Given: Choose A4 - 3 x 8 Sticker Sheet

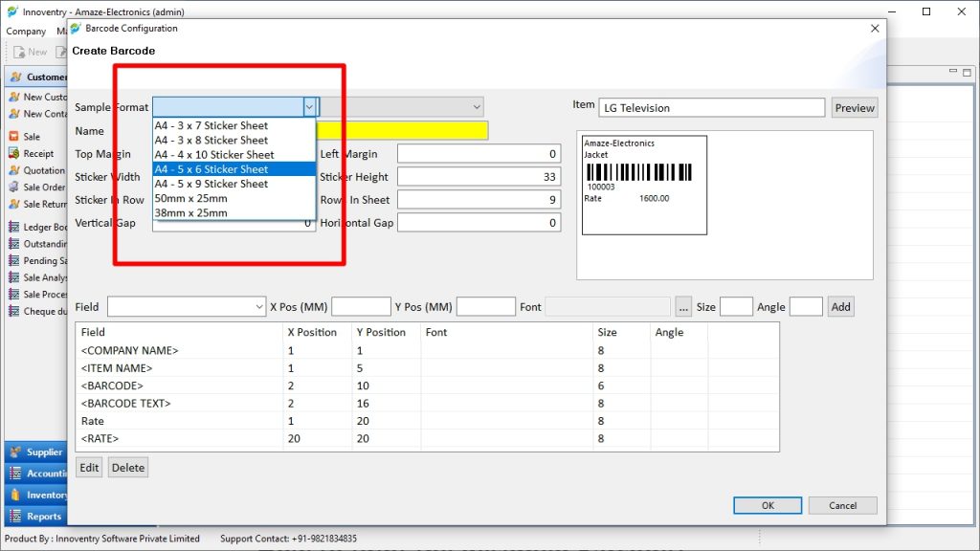Looking at the screenshot, I should [x=234, y=140].
